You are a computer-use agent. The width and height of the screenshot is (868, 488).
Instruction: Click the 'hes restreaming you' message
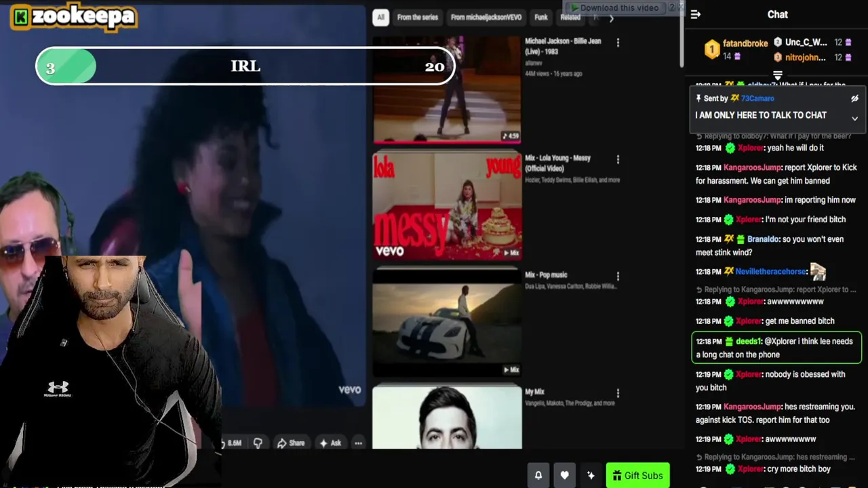[776, 413]
